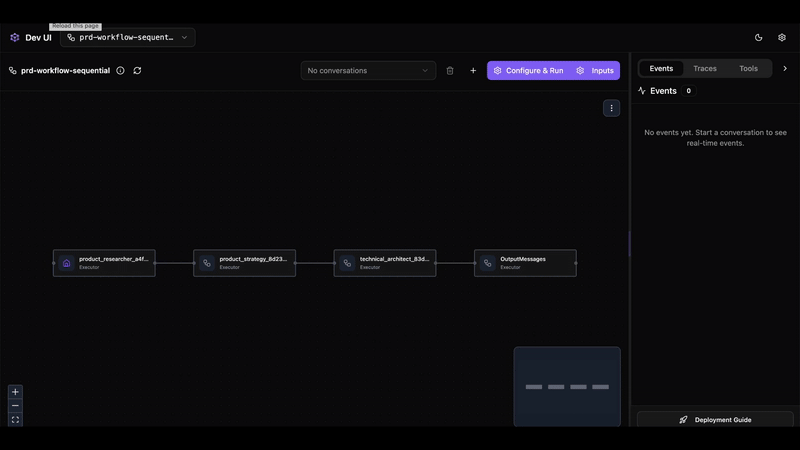This screenshot has height=450, width=800.
Task: Switch to the Tools tab
Action: pyautogui.click(x=748, y=69)
